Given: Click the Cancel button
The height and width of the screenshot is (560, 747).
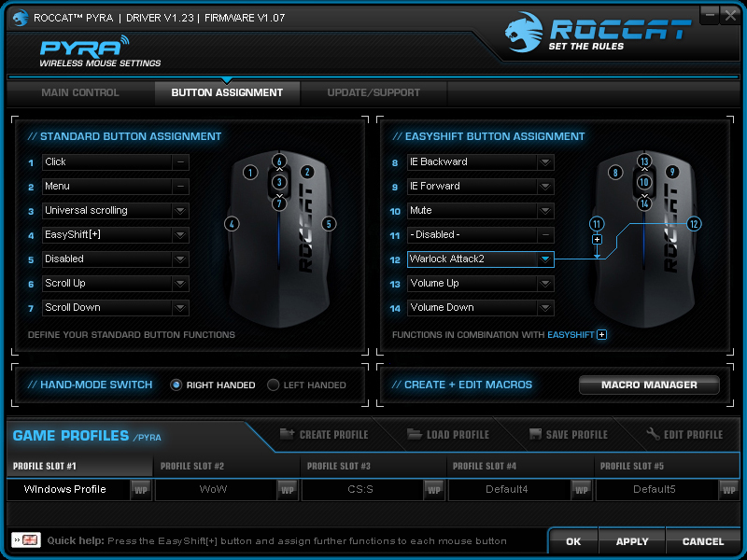Looking at the screenshot, I should (x=703, y=541).
